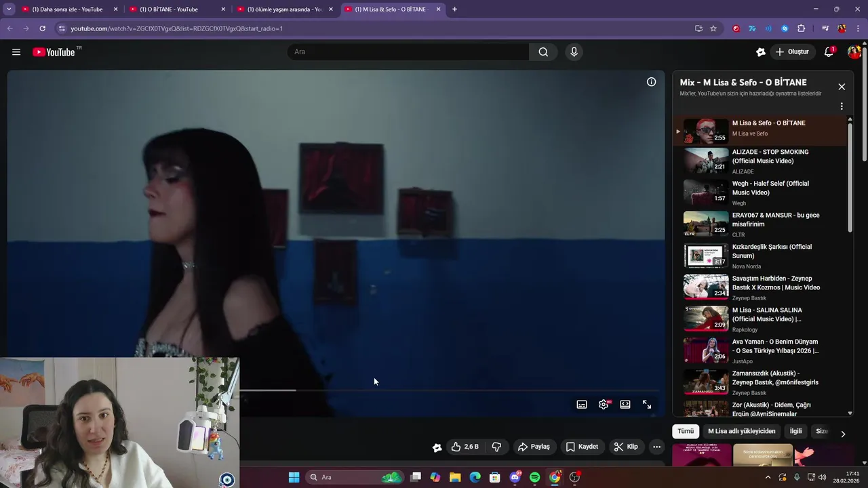Open the Shazam extension icon
Screen dimensions: 868x488
coord(785,28)
